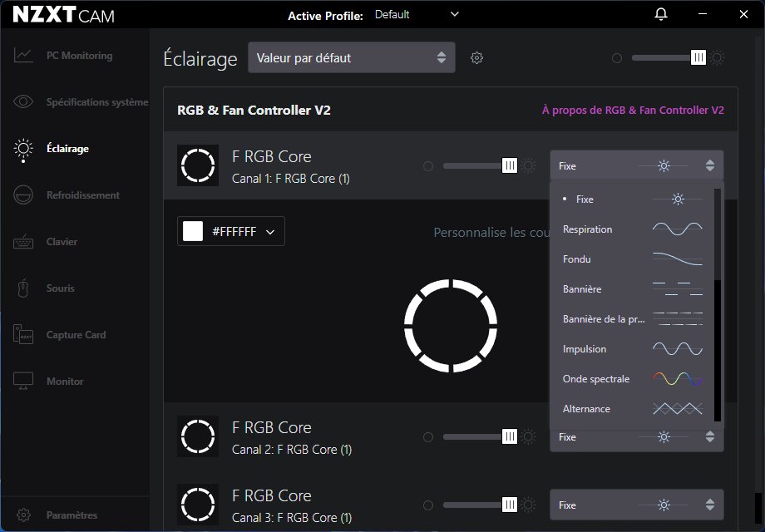This screenshot has height=532, width=765.
Task: Turn off Canal 1 lighting circle
Action: point(428,166)
